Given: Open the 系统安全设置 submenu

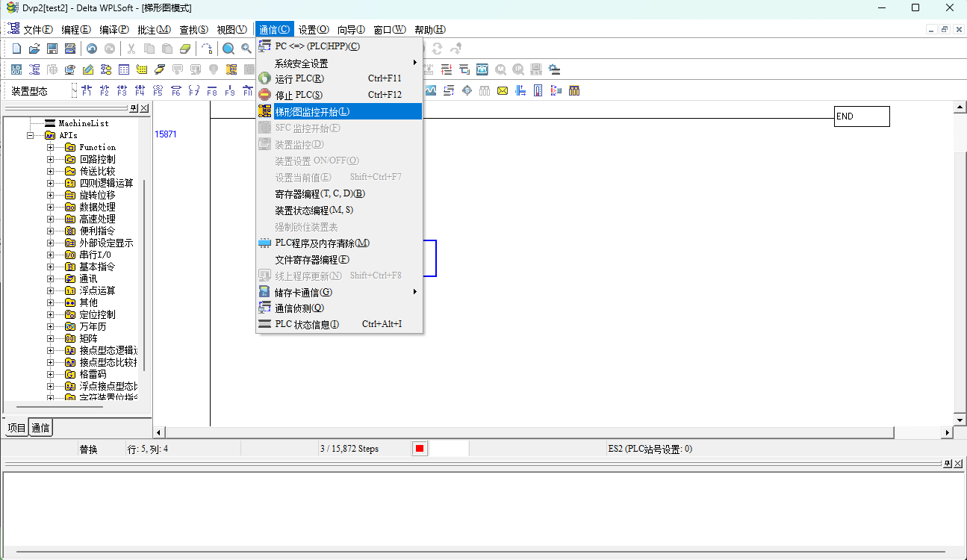Looking at the screenshot, I should (340, 63).
